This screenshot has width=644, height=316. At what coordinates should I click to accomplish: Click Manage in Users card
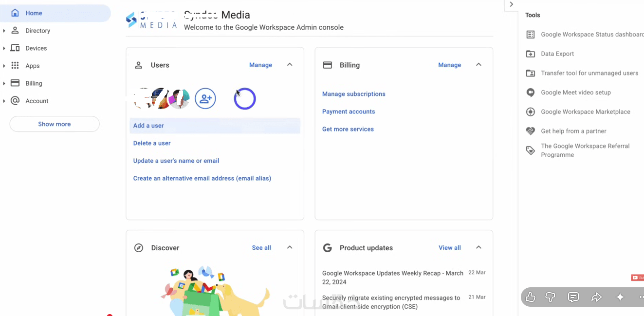click(260, 65)
